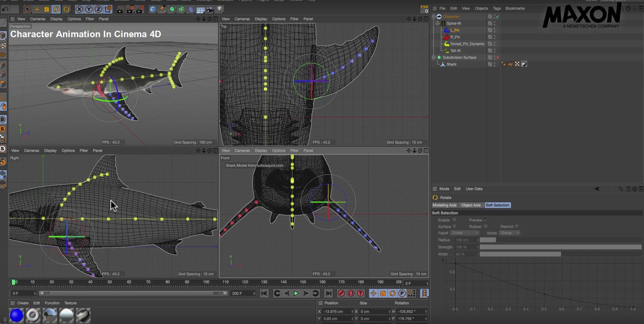Image resolution: width=644 pixels, height=324 pixels.
Task: Open Object Manager Tags menu
Action: tap(497, 8)
